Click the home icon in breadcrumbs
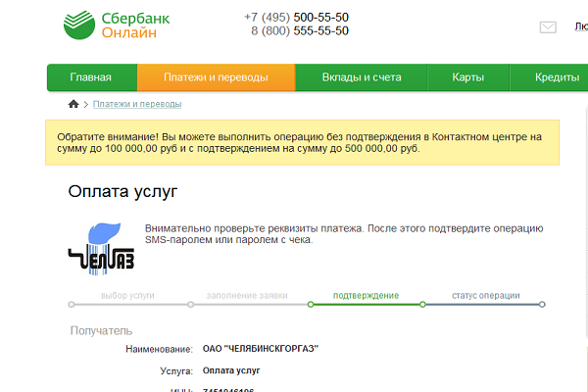 click(x=73, y=104)
